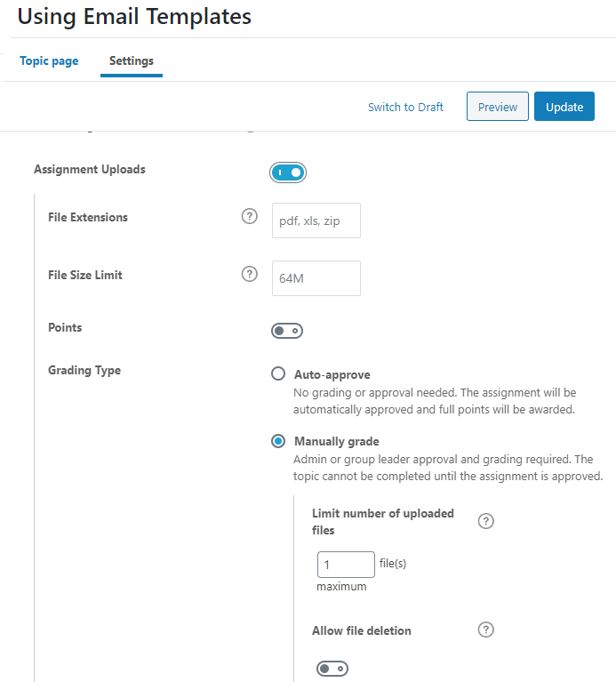Screen dimensions: 616x682
Task: Click the Assignment Uploads label text
Action: [90, 170]
